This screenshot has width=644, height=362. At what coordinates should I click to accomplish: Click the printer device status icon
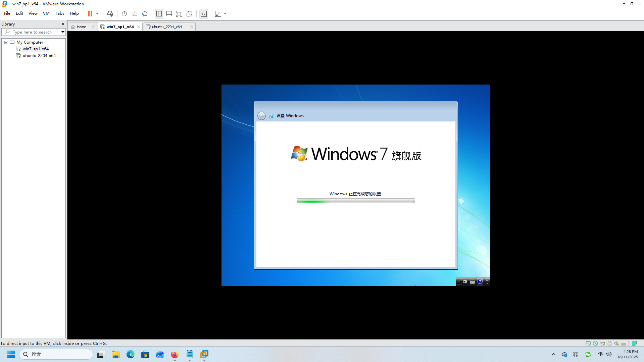[x=609, y=343]
